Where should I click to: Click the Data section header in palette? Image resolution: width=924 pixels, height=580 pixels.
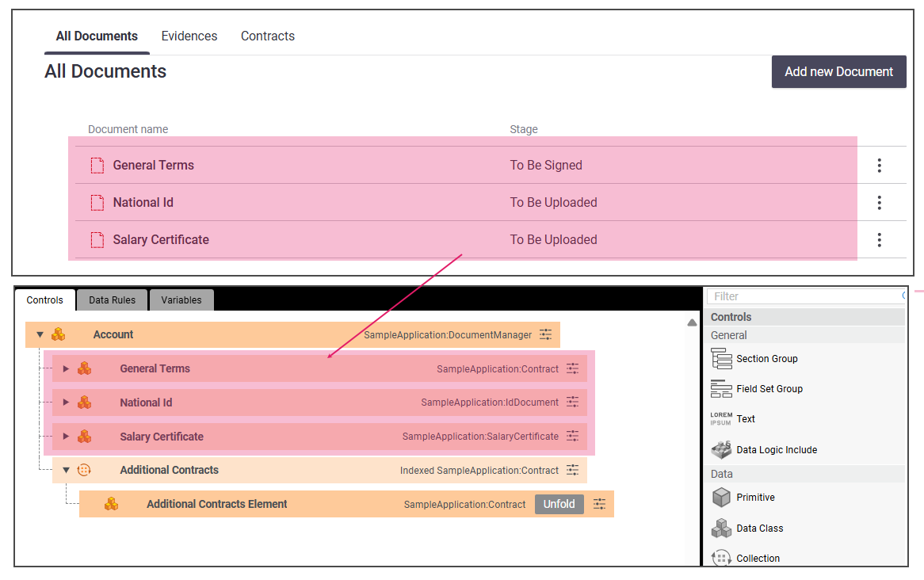pos(805,474)
